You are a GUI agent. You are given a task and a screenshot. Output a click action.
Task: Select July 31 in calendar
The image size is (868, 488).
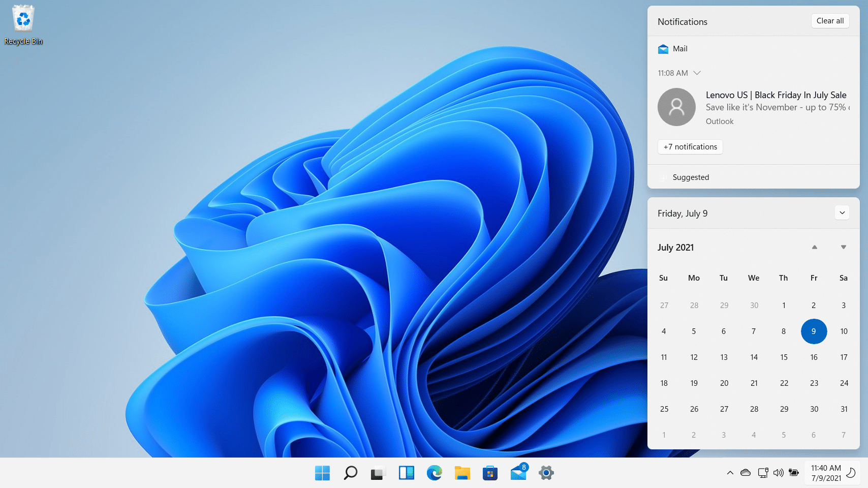point(844,409)
